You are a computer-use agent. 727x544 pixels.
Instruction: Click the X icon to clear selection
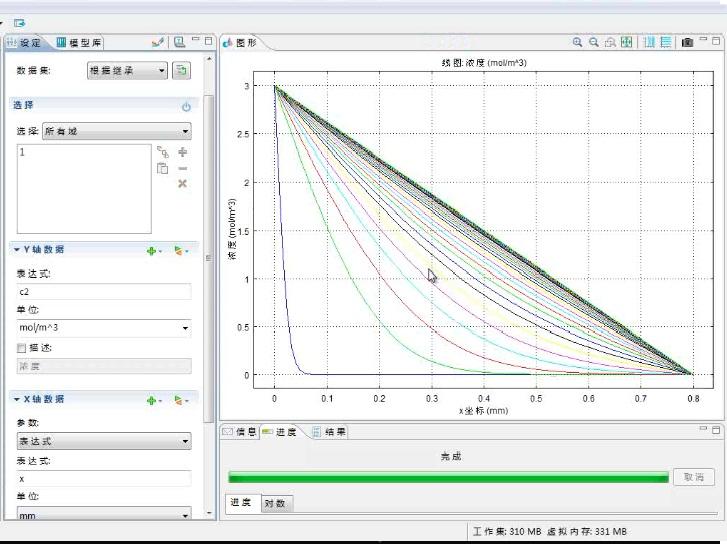click(182, 184)
